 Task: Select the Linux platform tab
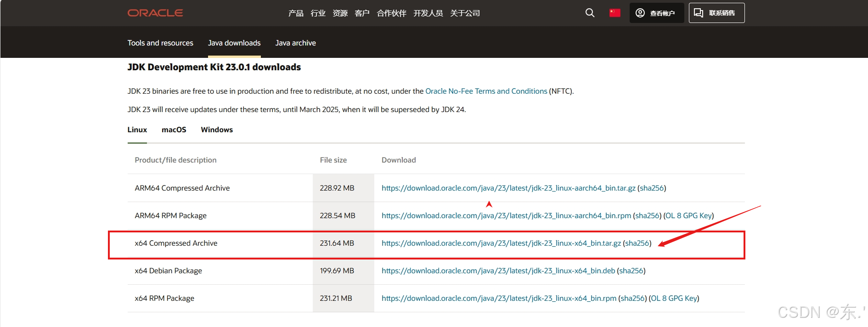137,130
